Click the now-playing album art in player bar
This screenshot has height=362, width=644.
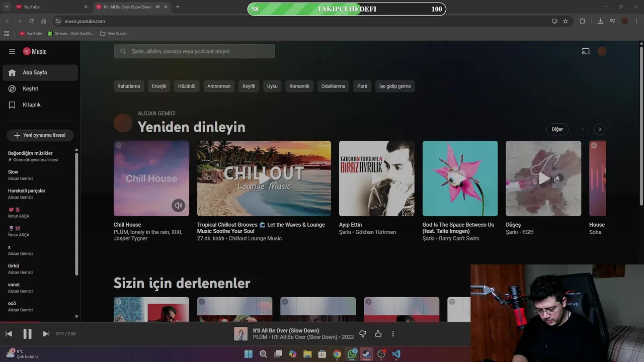240,334
